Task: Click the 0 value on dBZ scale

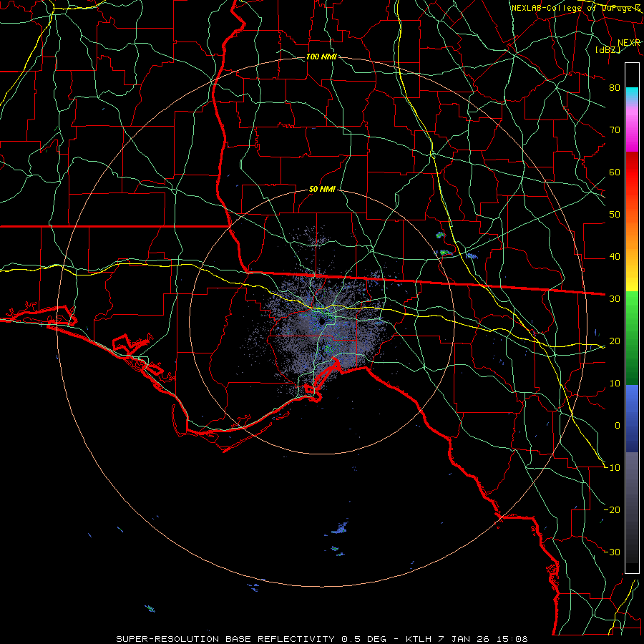Action: coord(618,426)
